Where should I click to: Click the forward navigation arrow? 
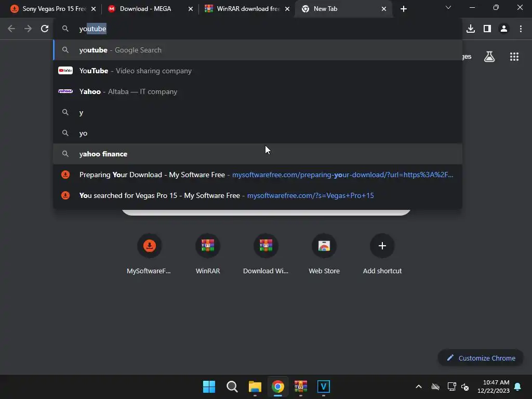[28, 29]
